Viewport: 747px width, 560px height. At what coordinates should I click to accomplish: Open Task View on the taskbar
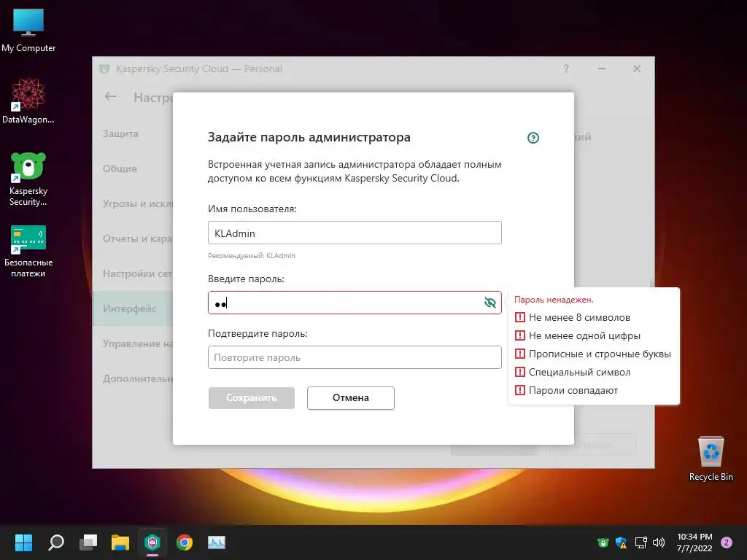[88, 542]
